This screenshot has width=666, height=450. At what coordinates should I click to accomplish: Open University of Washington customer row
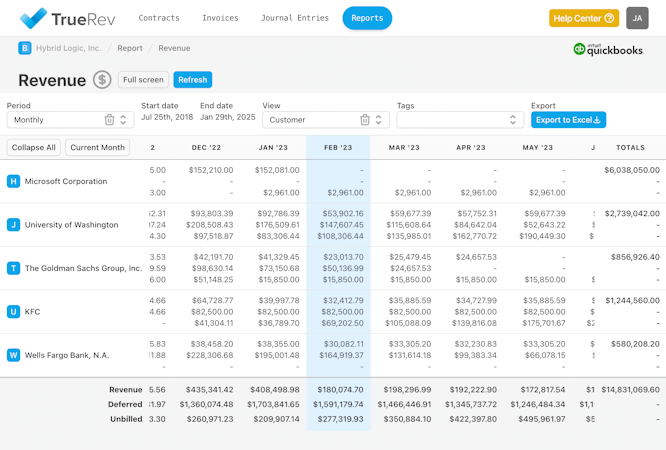(x=71, y=225)
